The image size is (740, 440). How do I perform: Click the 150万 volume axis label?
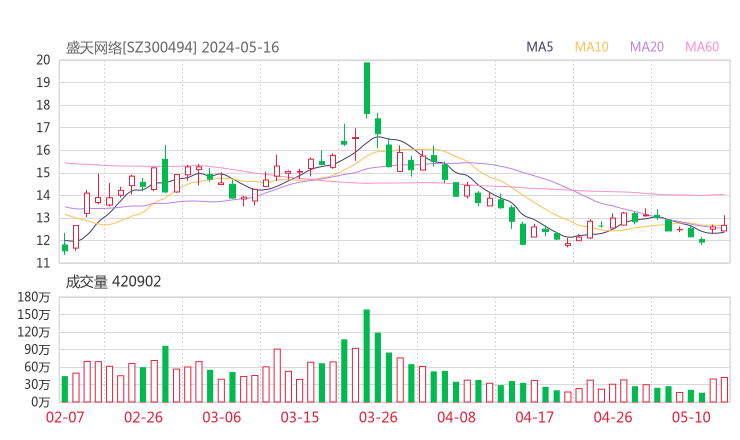pos(34,315)
